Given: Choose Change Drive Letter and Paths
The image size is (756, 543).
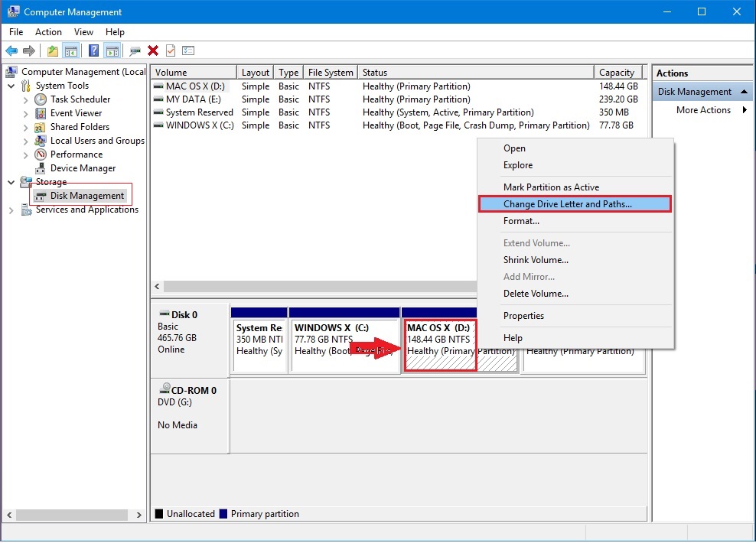Looking at the screenshot, I should pyautogui.click(x=567, y=204).
